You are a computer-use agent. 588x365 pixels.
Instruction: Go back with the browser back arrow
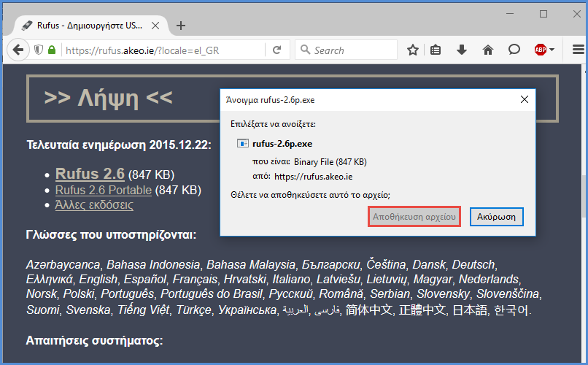[x=18, y=50]
